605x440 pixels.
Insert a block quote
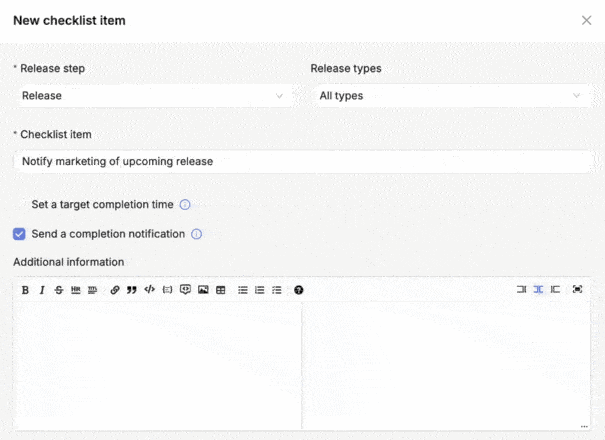point(132,290)
